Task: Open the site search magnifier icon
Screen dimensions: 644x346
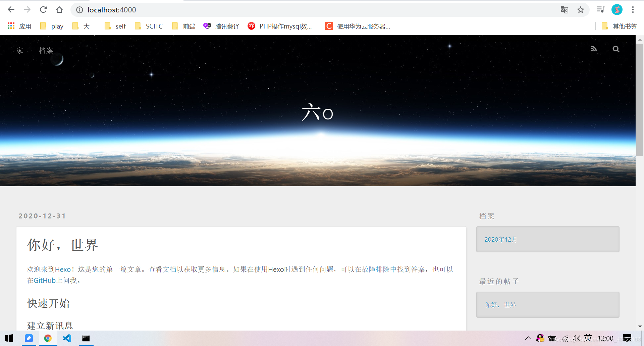Action: 616,49
